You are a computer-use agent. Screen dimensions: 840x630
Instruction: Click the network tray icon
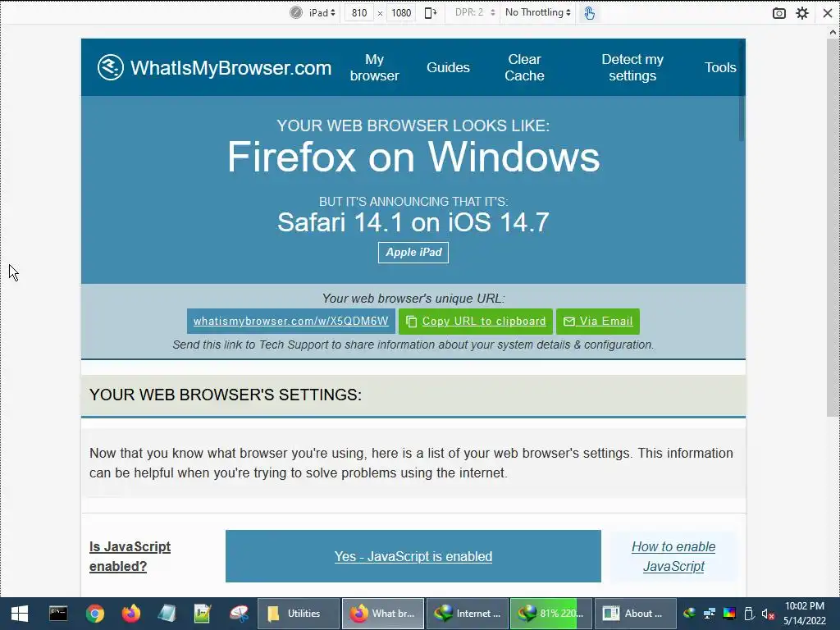coord(710,614)
